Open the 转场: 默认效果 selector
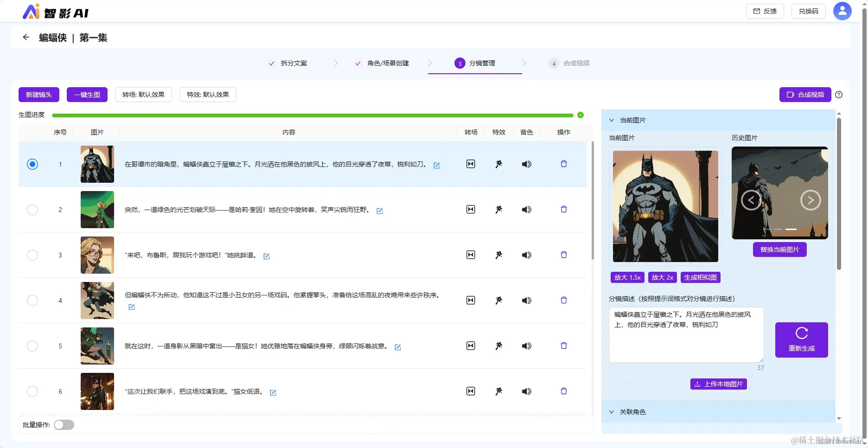The height and width of the screenshot is (448, 868). 143,95
